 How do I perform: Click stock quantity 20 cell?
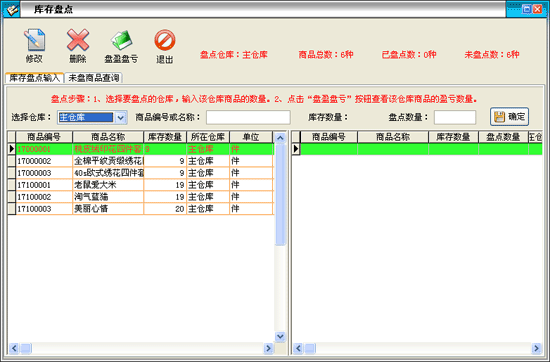pyautogui.click(x=165, y=209)
